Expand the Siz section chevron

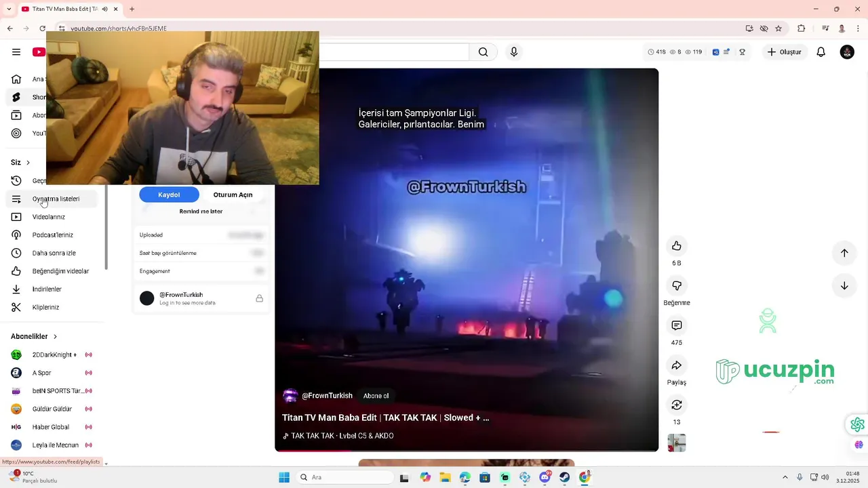[28, 163]
